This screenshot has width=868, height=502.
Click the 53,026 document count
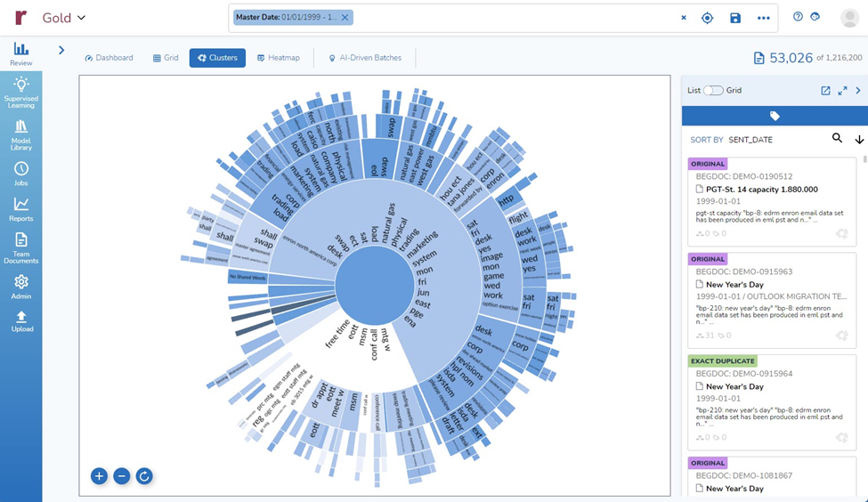[x=791, y=58]
